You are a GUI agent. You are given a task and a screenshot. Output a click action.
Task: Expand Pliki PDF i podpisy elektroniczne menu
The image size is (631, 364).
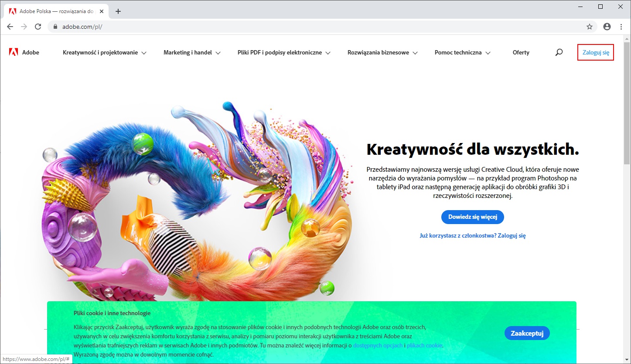284,52
